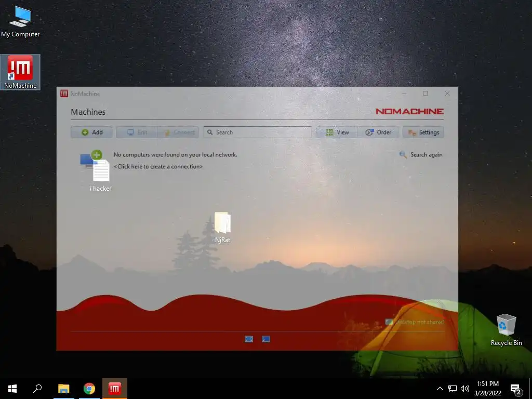Open the My Computer desktop icon
The width and height of the screenshot is (532, 399).
coord(20,21)
